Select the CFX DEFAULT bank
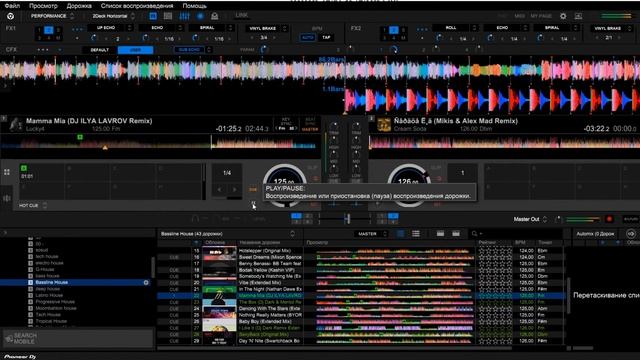The width and height of the screenshot is (640, 360). 100,50
